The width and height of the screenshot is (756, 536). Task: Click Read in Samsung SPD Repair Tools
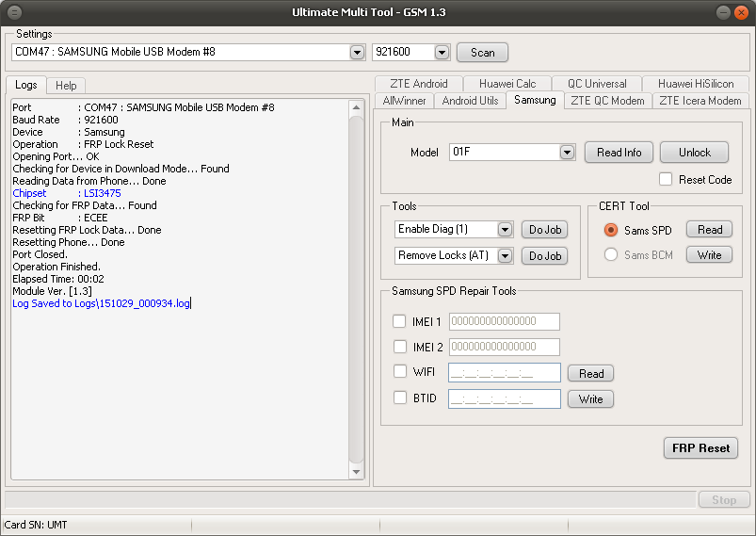pos(590,373)
